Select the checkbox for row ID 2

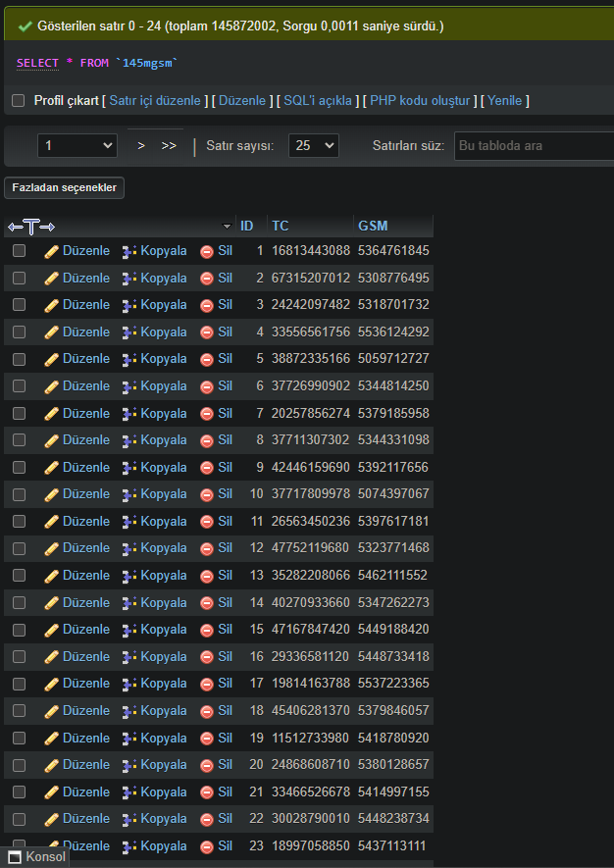(19, 279)
